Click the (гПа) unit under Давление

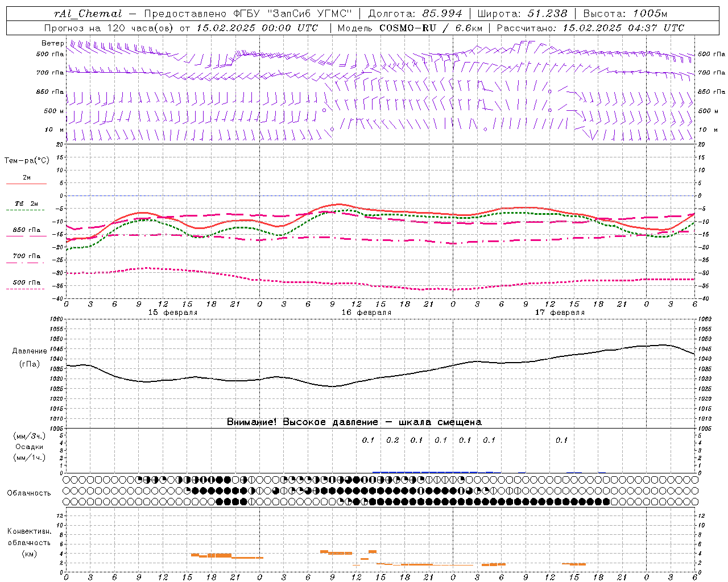click(30, 364)
